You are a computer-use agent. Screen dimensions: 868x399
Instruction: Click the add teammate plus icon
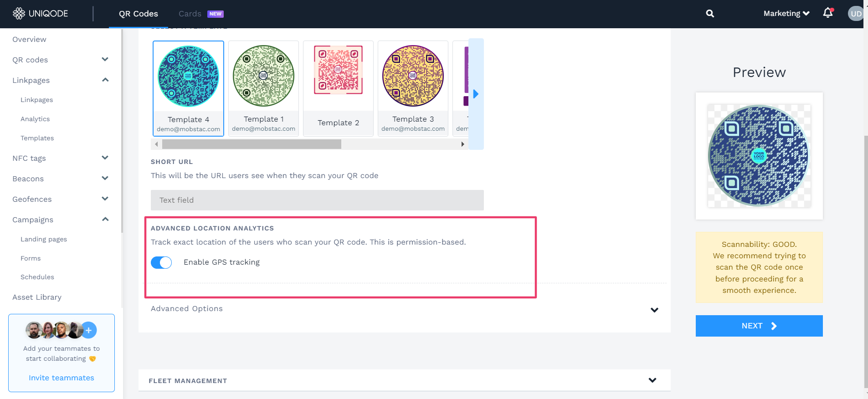click(89, 330)
